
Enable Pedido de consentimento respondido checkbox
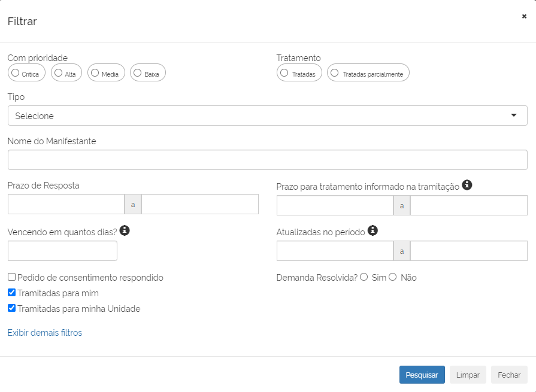[x=12, y=278]
